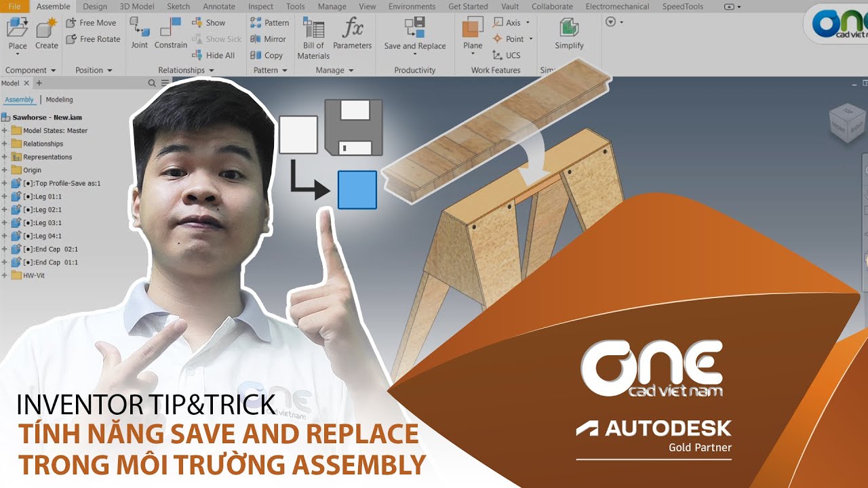Click the Pattern tool
Viewport: 868px width, 488px height.
click(270, 22)
